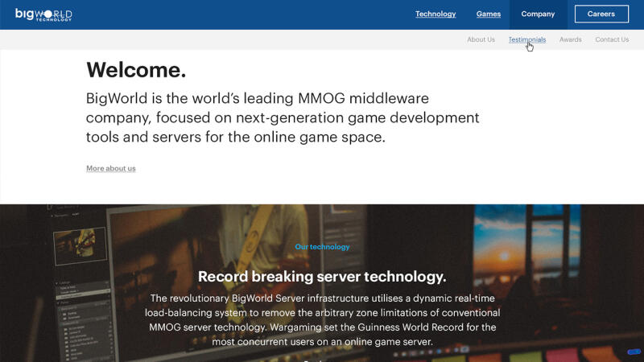The image size is (644, 362).
Task: Click the Record breaking server technology heading
Action: 322,277
